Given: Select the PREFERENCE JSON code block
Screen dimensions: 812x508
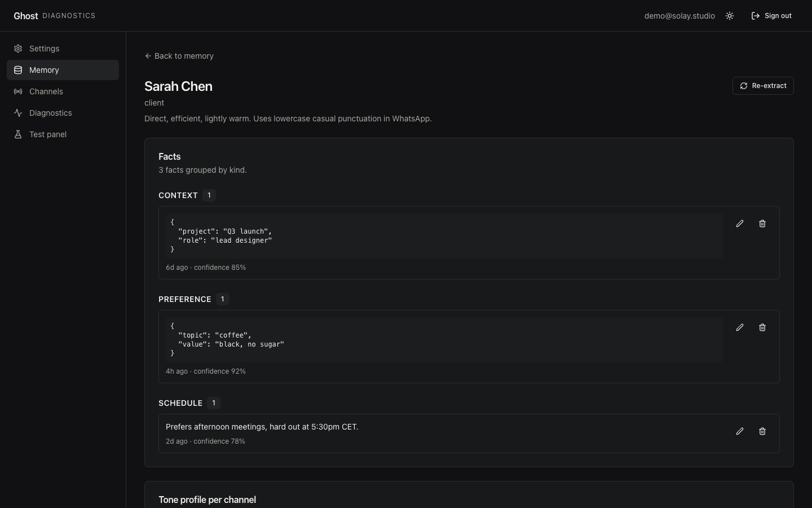Looking at the screenshot, I should [x=444, y=340].
